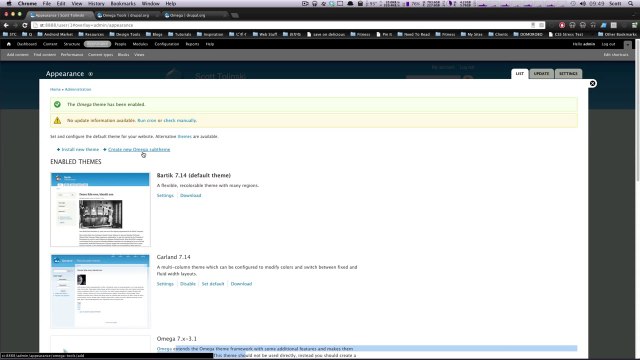Click Bartik theme Download link
The image size is (640, 360).
(191, 196)
